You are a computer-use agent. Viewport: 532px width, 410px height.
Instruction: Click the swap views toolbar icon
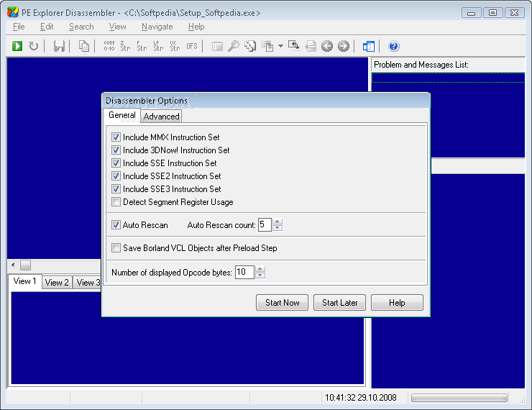tap(293, 45)
